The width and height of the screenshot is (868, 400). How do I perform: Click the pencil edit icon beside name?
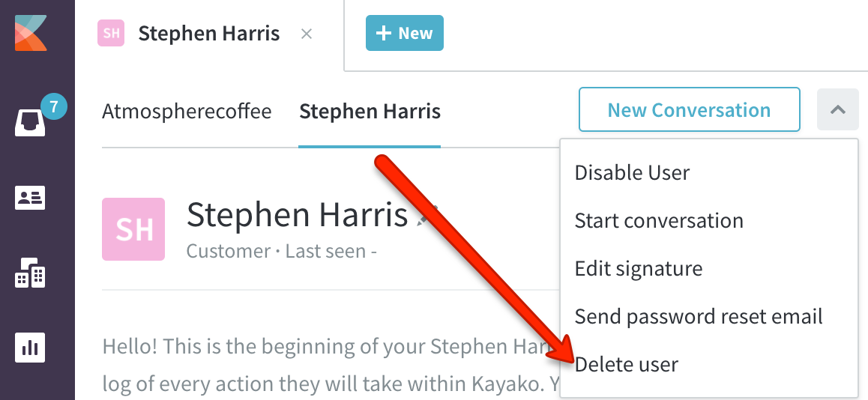[x=429, y=216]
